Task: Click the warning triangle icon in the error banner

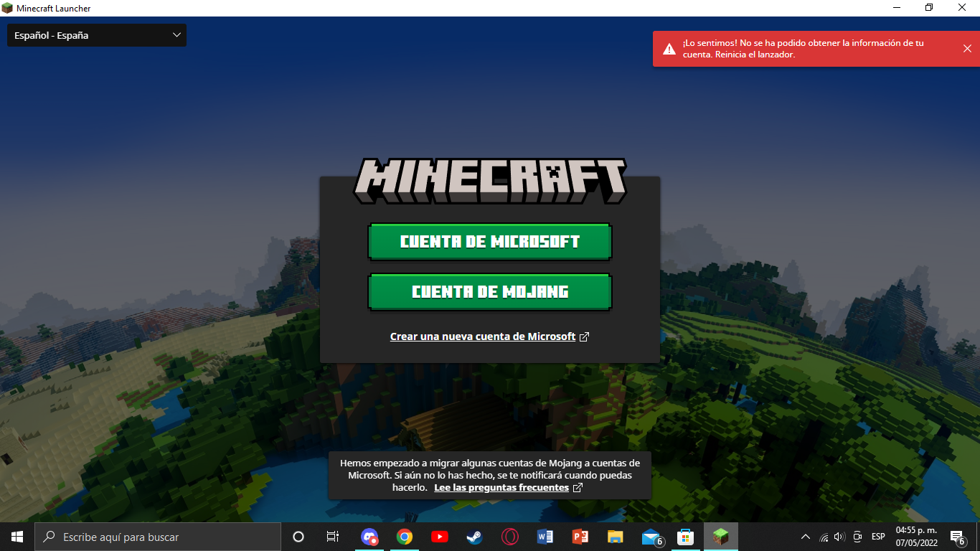Action: click(x=669, y=49)
